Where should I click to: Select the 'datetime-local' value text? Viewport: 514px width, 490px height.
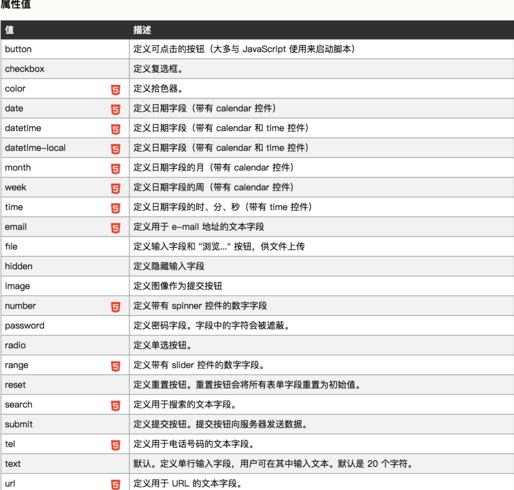click(35, 148)
